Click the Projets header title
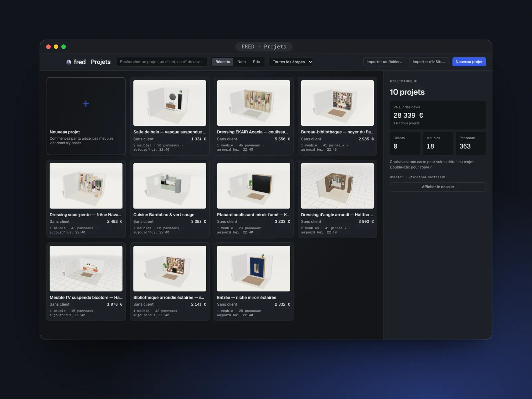 click(101, 62)
